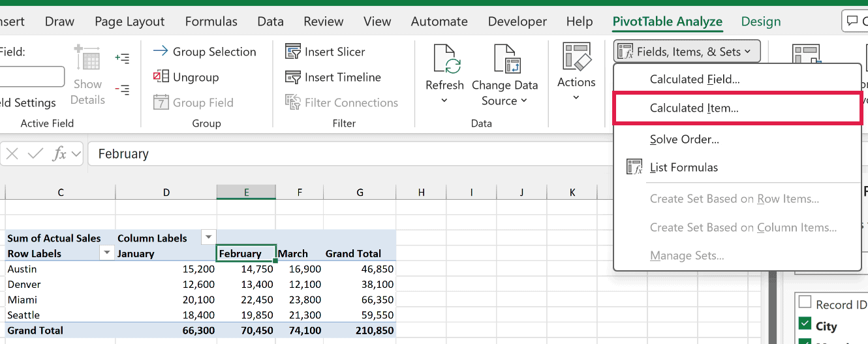The width and height of the screenshot is (868, 344).
Task: Open the Row Labels filter dropdown
Action: coord(107,253)
